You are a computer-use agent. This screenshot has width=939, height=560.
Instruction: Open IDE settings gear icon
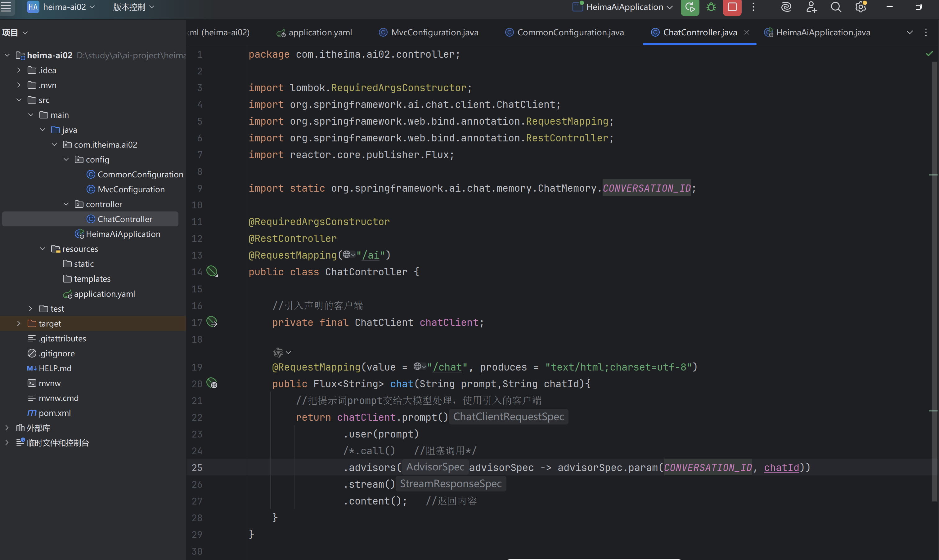pyautogui.click(x=860, y=7)
